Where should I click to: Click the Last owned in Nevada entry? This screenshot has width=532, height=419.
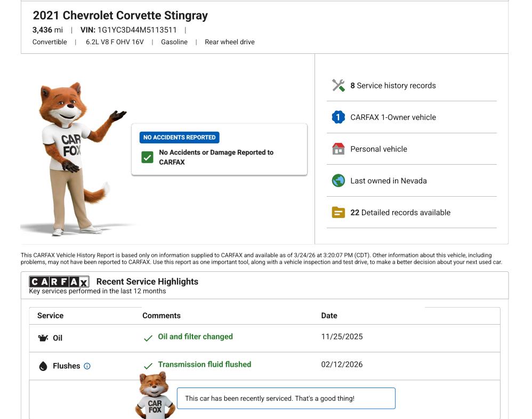pyautogui.click(x=388, y=181)
